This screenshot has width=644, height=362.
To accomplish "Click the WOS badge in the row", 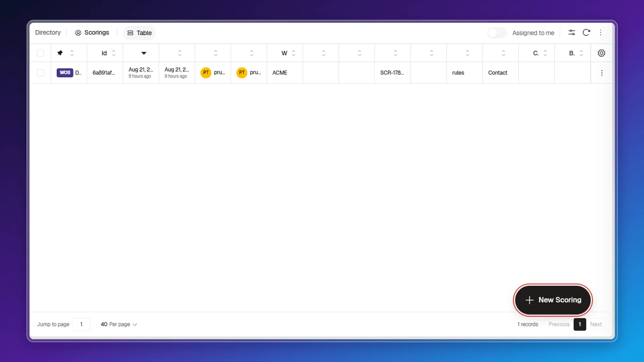I will (65, 72).
